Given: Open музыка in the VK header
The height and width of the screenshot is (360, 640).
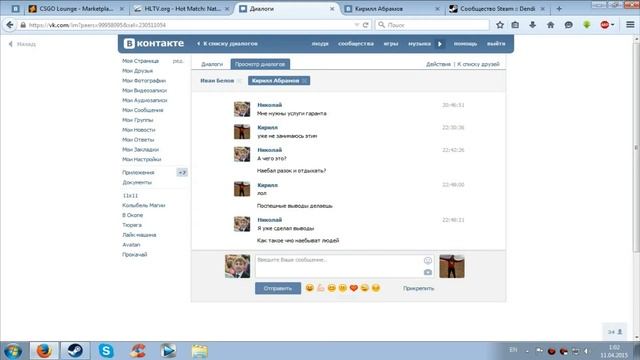Looking at the screenshot, I should point(419,44).
